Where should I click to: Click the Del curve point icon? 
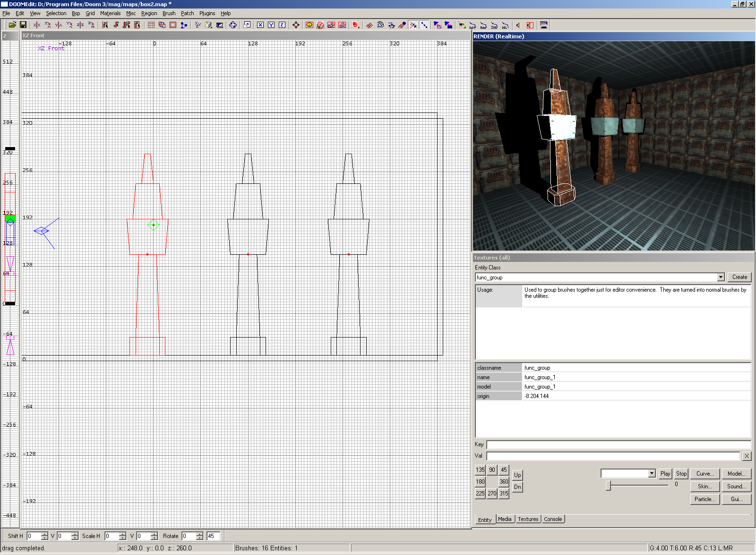505,26
